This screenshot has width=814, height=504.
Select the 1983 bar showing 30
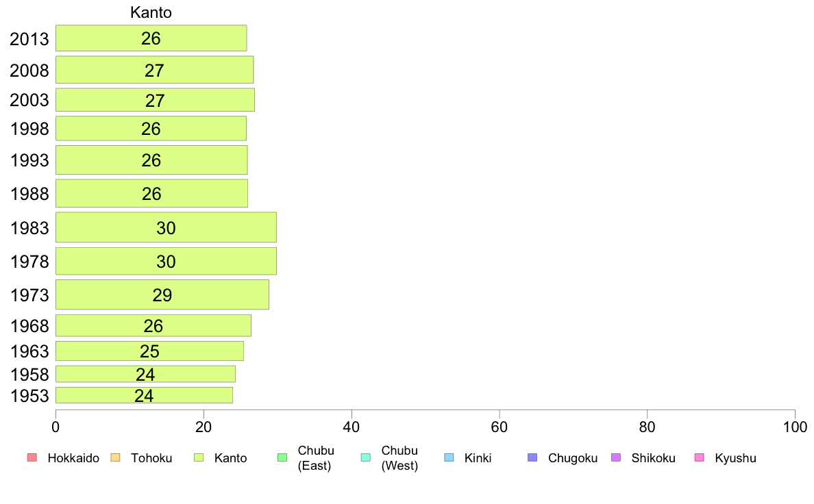pyautogui.click(x=166, y=227)
